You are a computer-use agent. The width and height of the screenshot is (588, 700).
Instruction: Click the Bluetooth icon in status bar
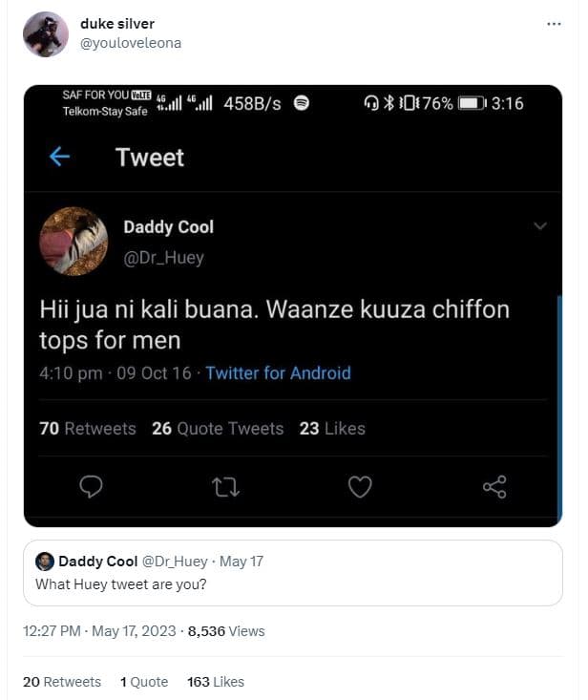388,103
